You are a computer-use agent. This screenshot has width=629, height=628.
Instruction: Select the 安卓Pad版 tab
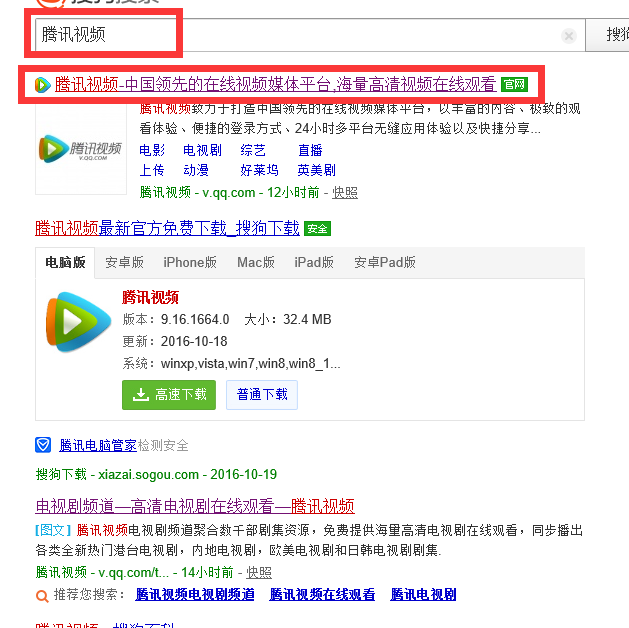(385, 263)
